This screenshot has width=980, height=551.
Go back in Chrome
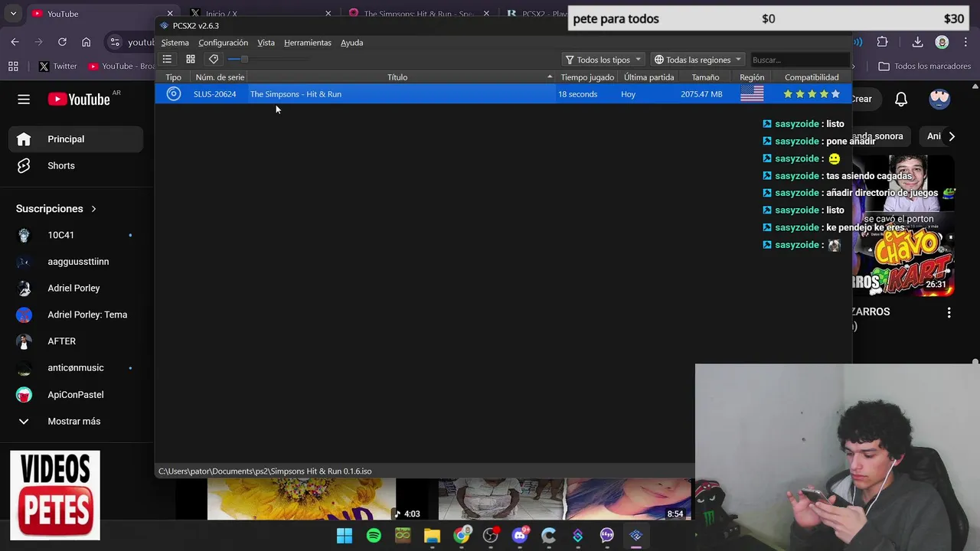tap(15, 42)
